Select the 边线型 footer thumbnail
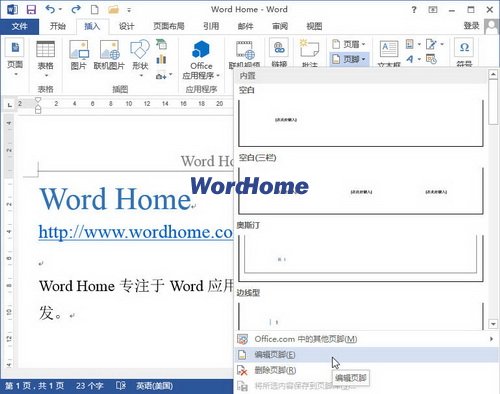 [x=361, y=315]
